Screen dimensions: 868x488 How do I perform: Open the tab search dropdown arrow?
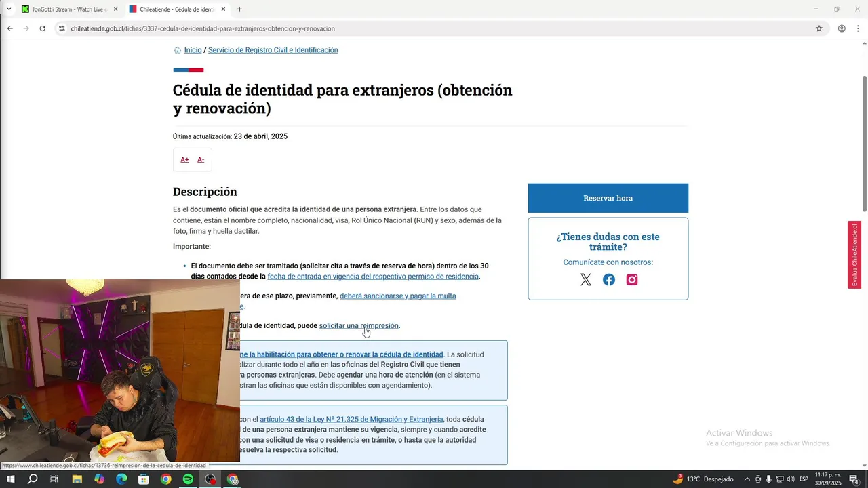tap(9, 9)
